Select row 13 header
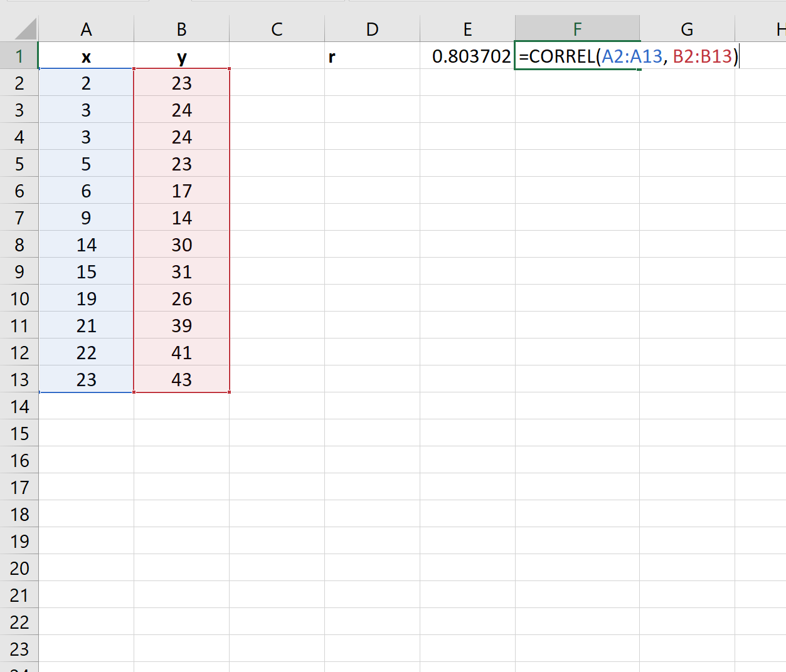 (19, 379)
